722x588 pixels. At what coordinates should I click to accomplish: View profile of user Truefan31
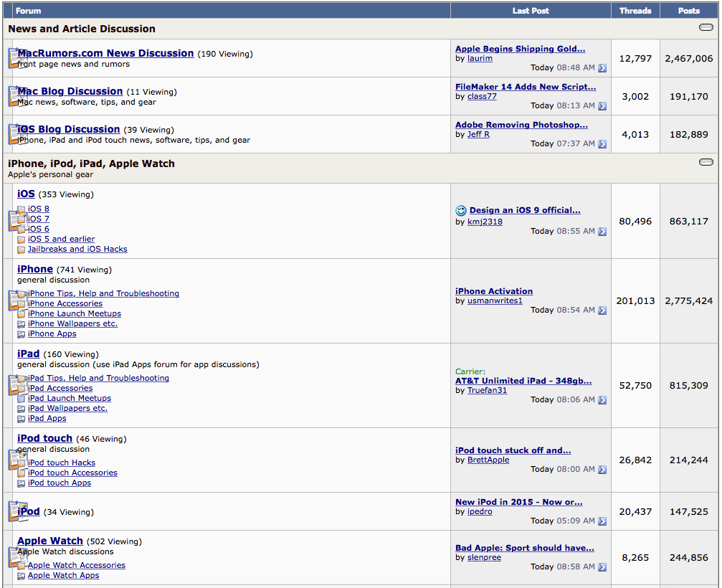click(487, 391)
